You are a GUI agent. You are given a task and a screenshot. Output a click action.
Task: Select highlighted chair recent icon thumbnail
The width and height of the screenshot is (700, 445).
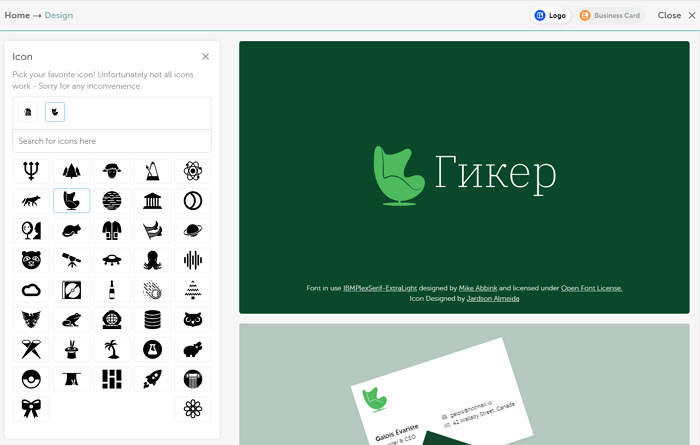click(x=55, y=112)
